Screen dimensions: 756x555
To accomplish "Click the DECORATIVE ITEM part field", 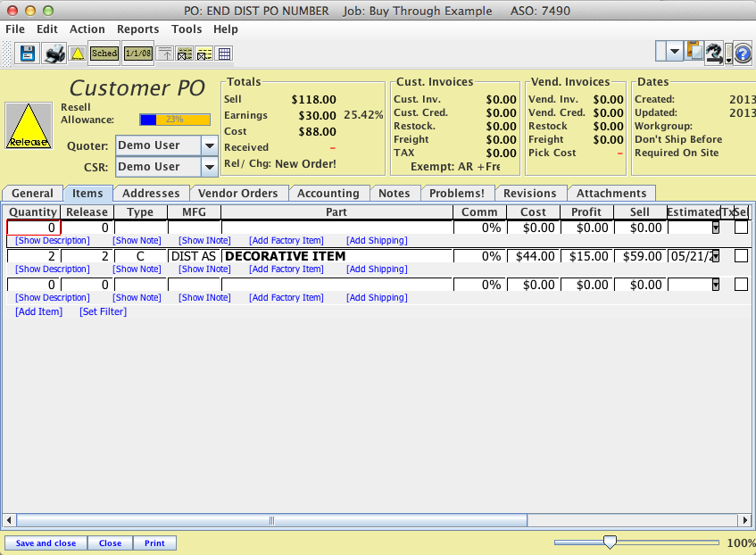I will [336, 256].
